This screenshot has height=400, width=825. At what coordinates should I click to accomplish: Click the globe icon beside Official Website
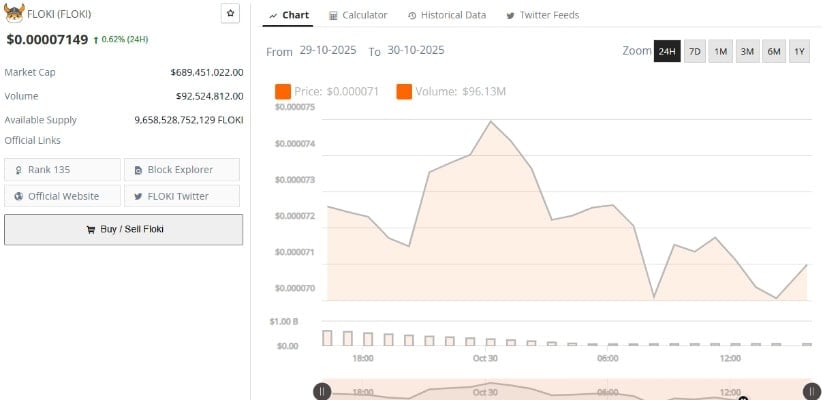(x=19, y=196)
